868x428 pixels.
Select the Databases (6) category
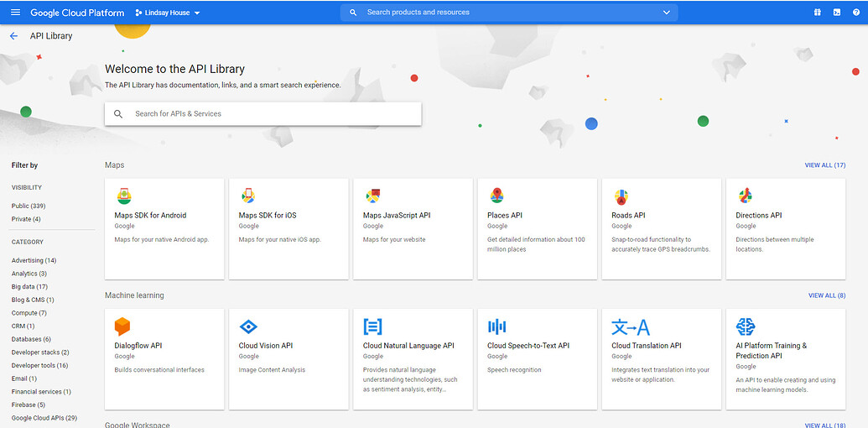(x=31, y=339)
